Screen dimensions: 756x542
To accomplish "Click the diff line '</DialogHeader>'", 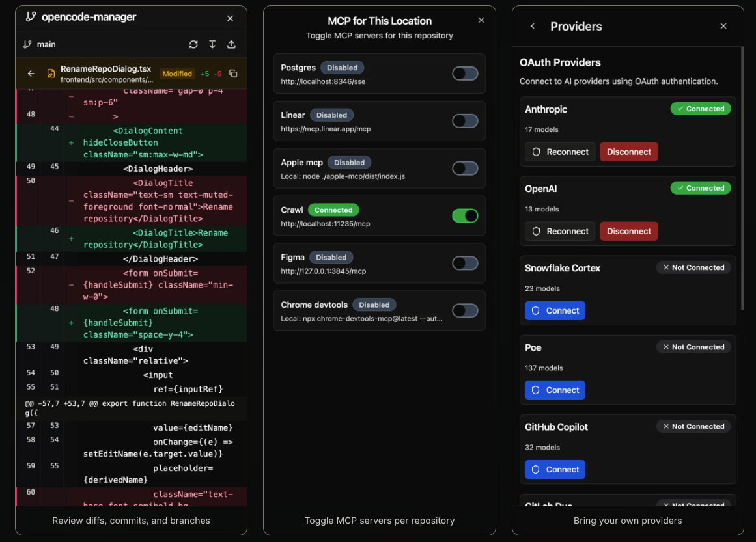I will point(160,259).
